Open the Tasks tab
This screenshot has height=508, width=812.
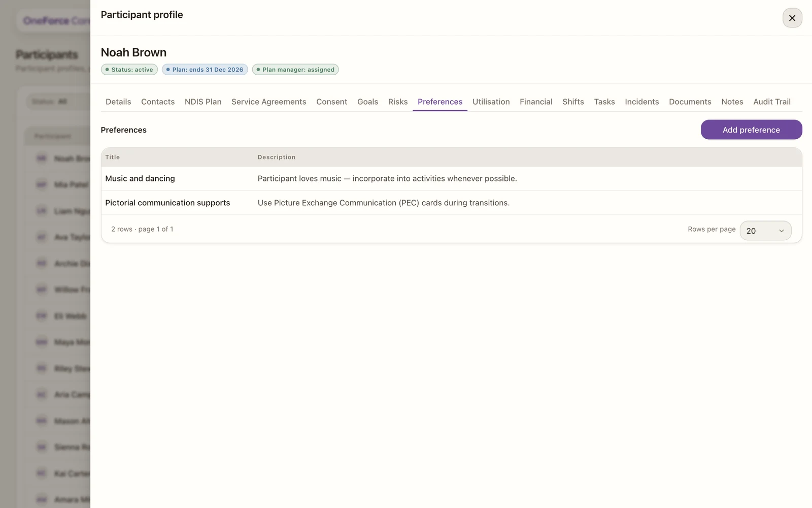pos(604,102)
